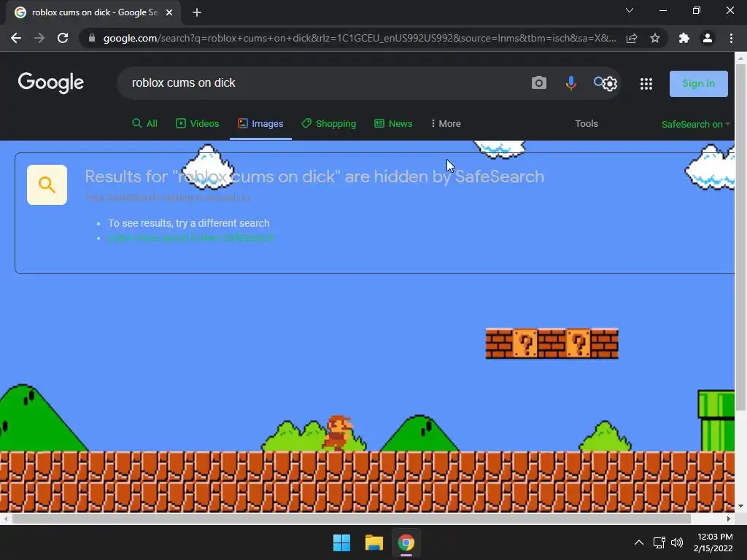Click the yellow search magnifier tile
Image resolution: width=747 pixels, height=560 pixels.
(x=47, y=184)
